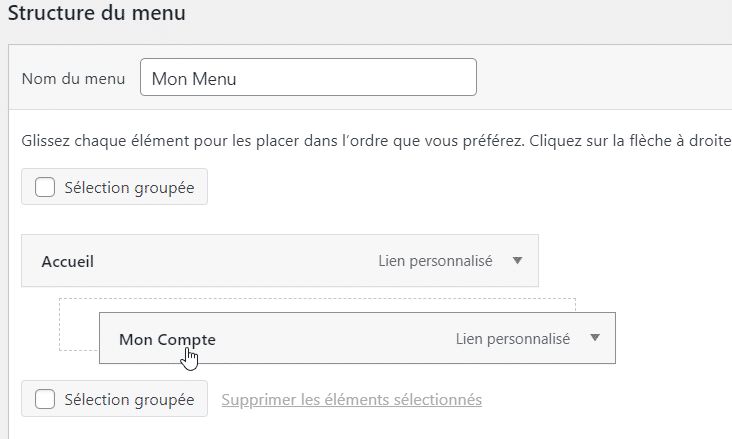Click grey header area right of name field
The width and height of the screenshot is (732, 439).
point(600,78)
